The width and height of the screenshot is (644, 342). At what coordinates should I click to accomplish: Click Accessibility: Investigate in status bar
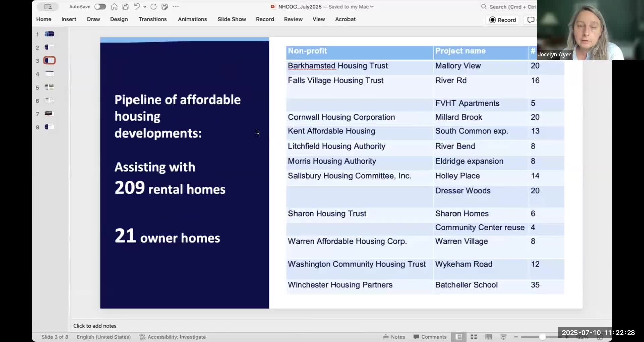coord(172,337)
